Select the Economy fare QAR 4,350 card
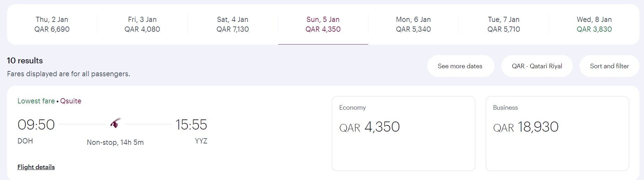644x180 pixels. pos(403,134)
